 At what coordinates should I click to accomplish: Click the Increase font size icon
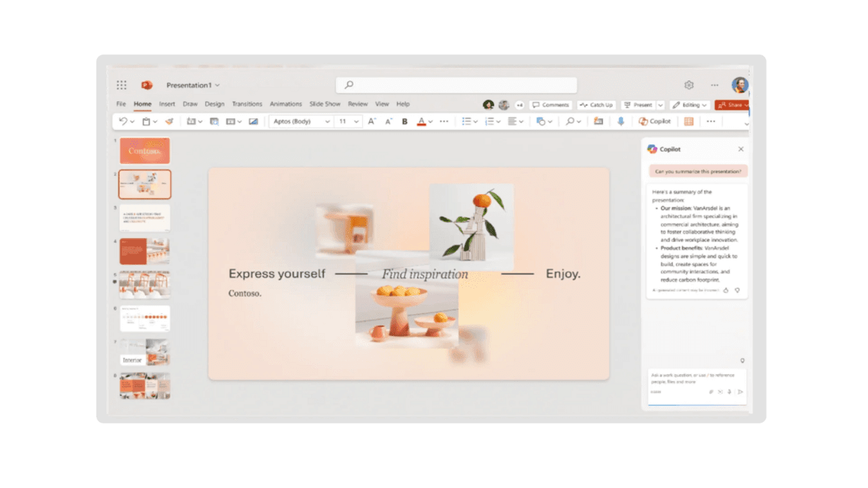372,122
